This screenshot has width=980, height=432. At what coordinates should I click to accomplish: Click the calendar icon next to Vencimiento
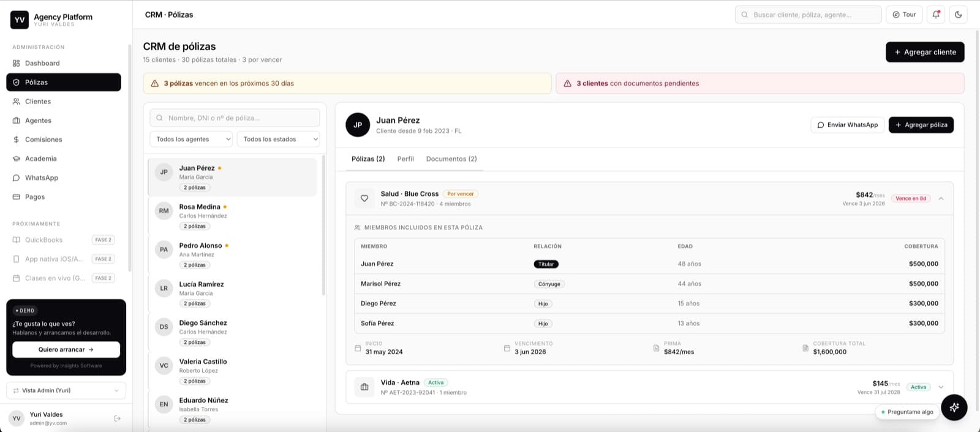click(507, 348)
